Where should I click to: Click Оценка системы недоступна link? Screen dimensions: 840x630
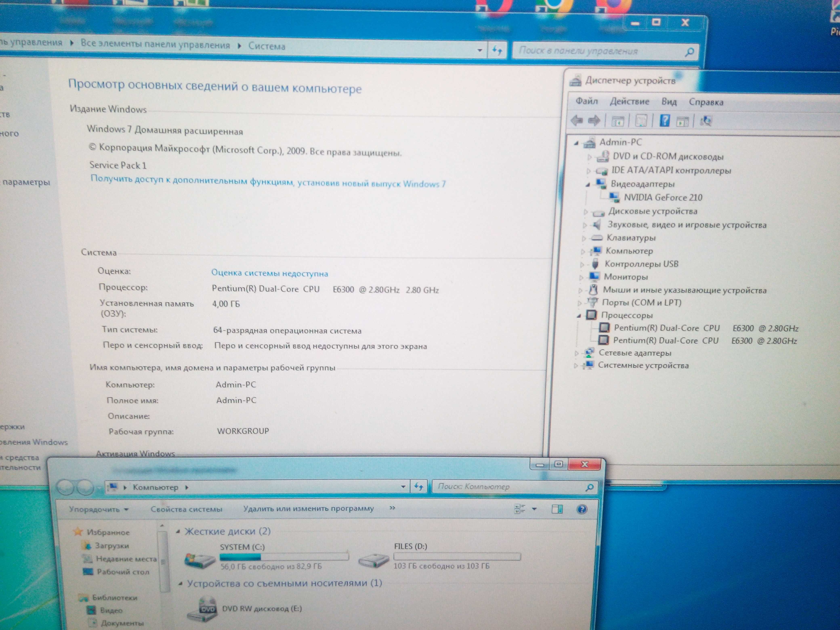pyautogui.click(x=270, y=273)
